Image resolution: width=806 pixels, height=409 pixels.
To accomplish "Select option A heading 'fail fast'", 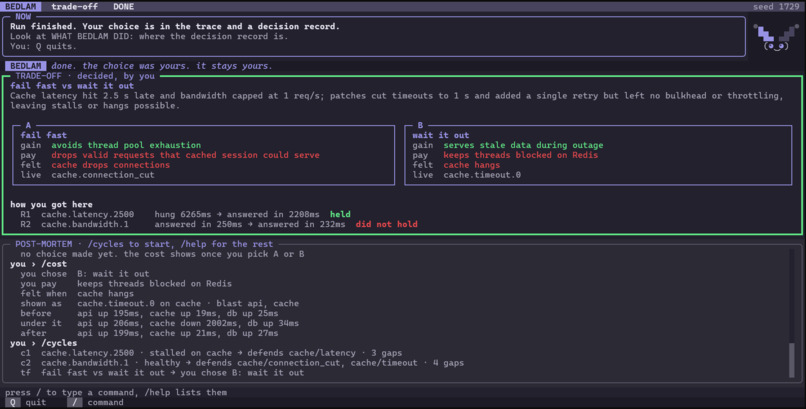I will pyautogui.click(x=44, y=135).
